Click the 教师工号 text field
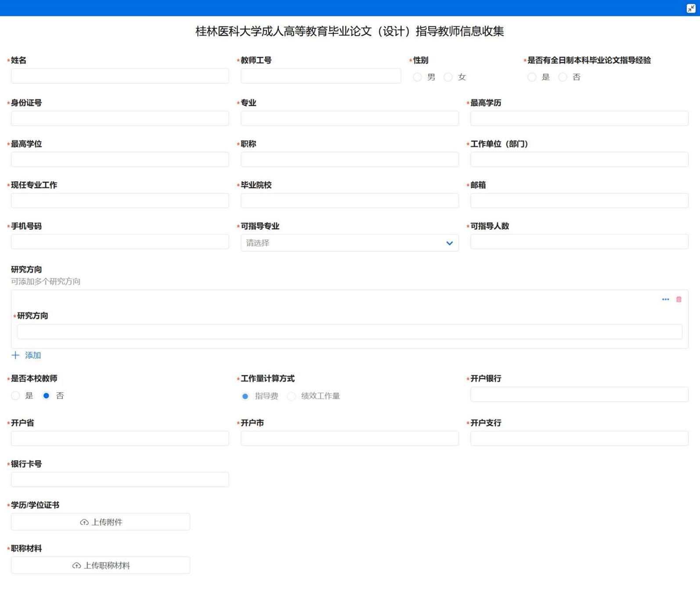The width and height of the screenshot is (700, 610). [320, 76]
